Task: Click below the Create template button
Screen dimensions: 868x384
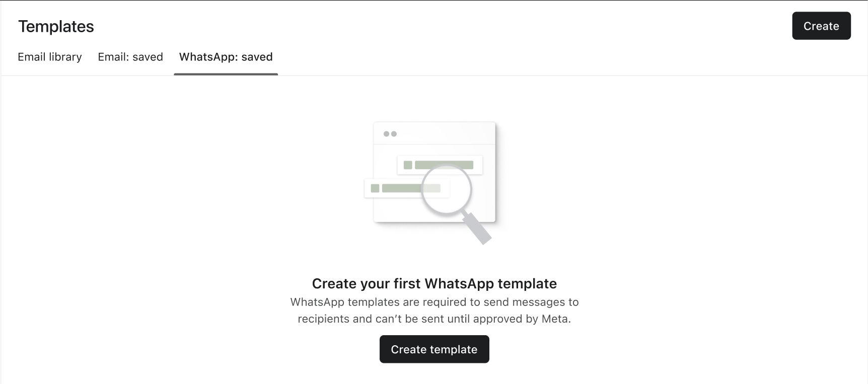Action: tap(434, 375)
